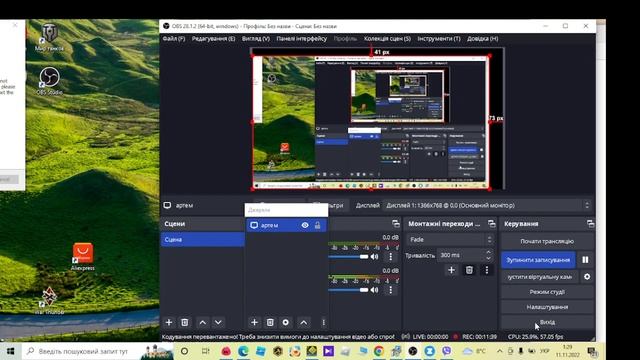Undock the Керування panel

tap(590, 224)
